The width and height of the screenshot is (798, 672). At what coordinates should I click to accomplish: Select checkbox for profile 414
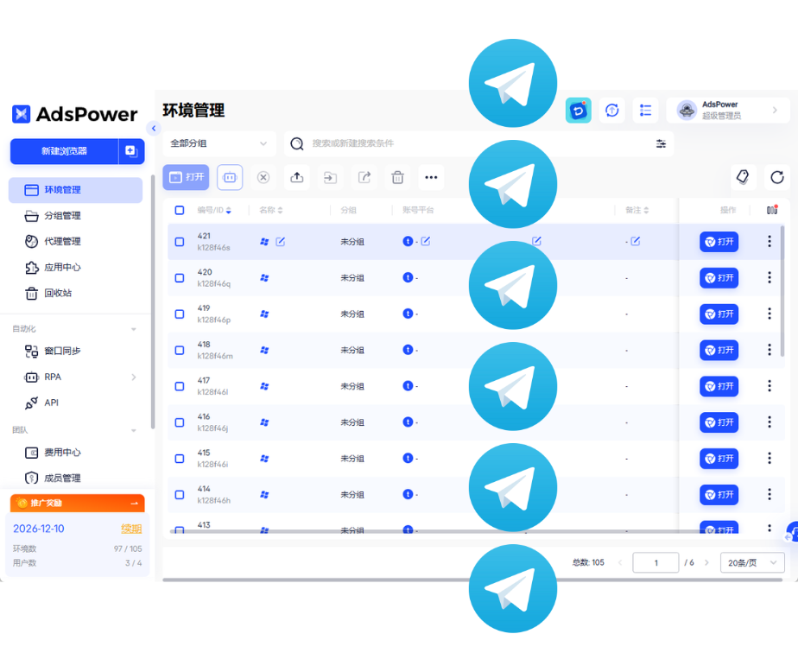179,495
